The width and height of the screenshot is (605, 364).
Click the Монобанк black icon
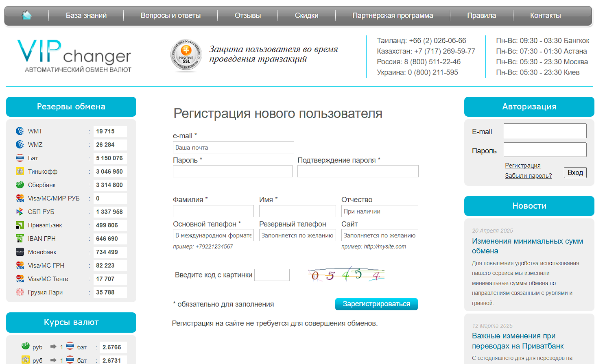20,252
